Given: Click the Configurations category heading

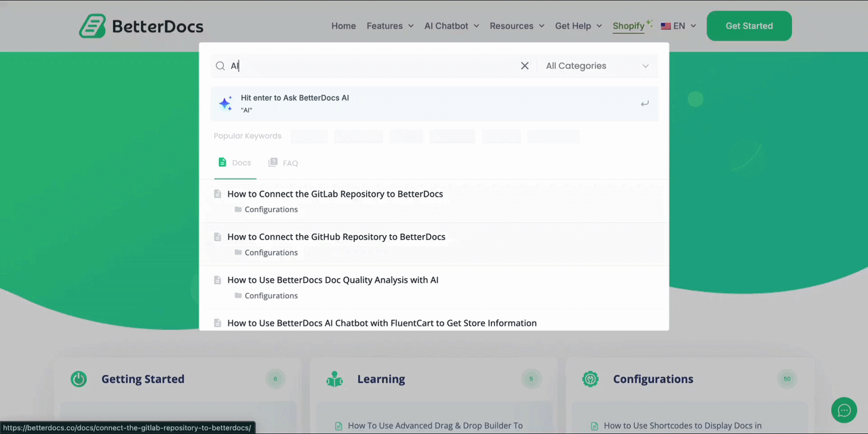Looking at the screenshot, I should pos(653,379).
